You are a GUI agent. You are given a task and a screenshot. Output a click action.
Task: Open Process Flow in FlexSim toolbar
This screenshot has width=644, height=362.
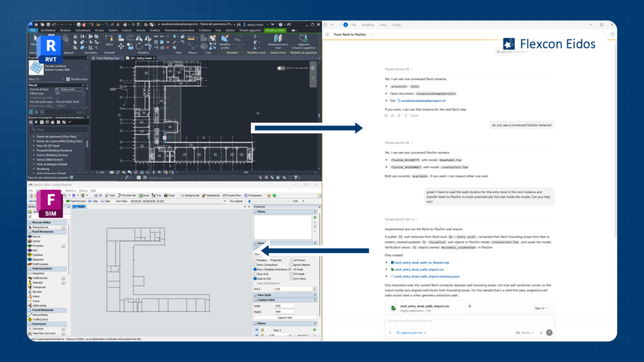pyautogui.click(x=232, y=195)
